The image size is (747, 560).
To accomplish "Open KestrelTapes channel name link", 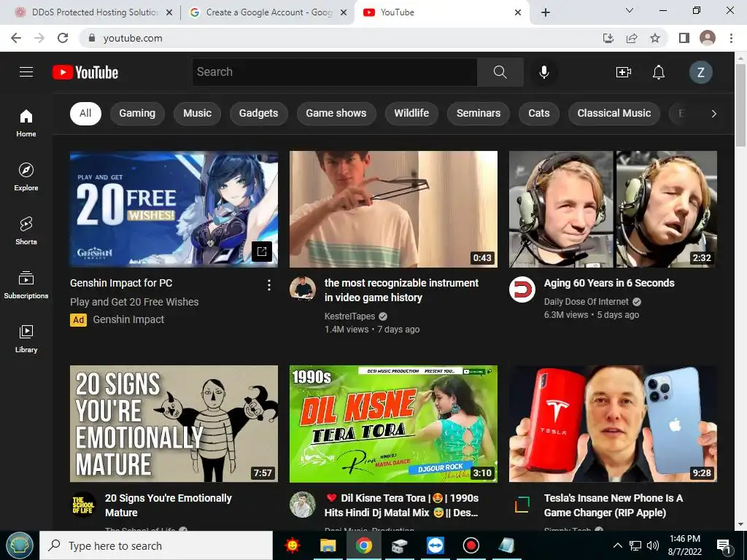I will coord(349,316).
